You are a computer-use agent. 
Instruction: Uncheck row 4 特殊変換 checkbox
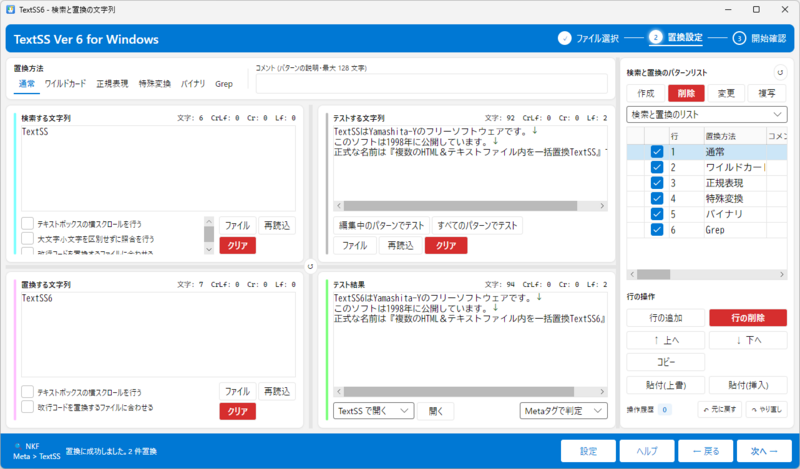pyautogui.click(x=657, y=199)
